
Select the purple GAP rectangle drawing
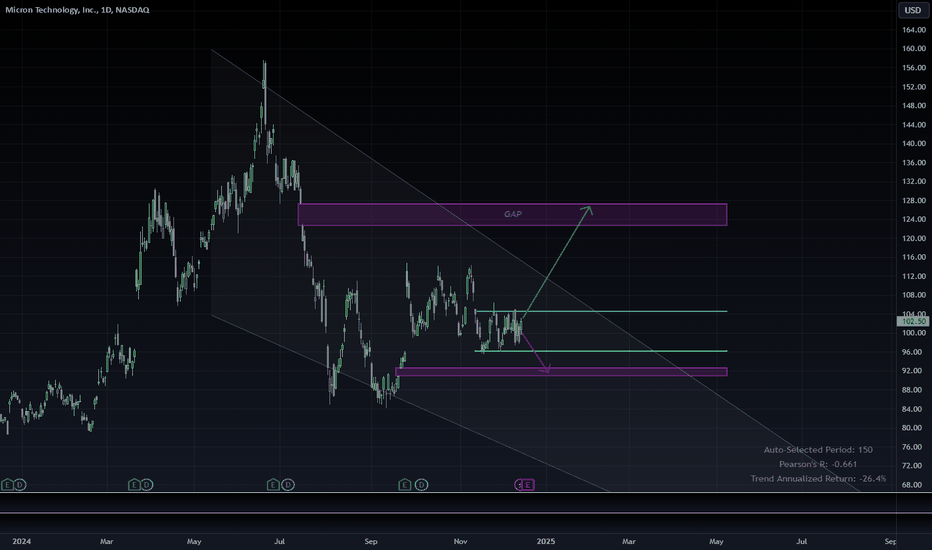(x=512, y=215)
